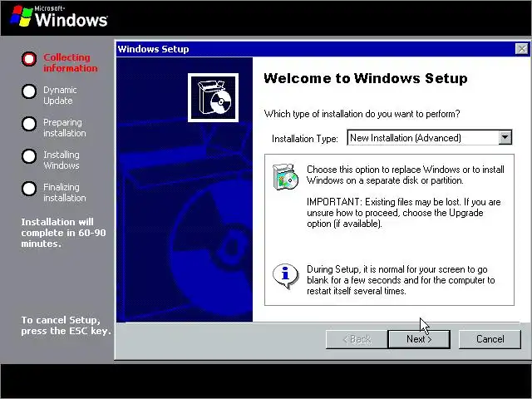The image size is (532, 399).
Task: Click the 'During Setup, it is normal' note
Action: tap(401, 280)
